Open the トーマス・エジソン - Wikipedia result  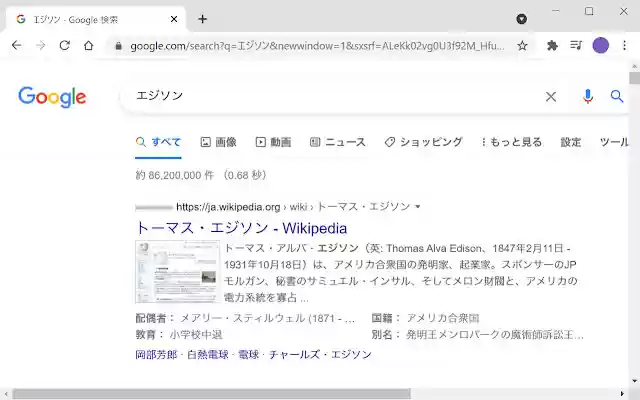(x=241, y=228)
